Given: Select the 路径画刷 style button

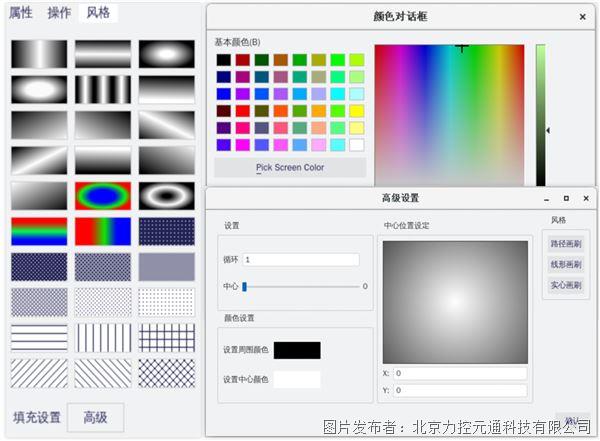Looking at the screenshot, I should (566, 243).
